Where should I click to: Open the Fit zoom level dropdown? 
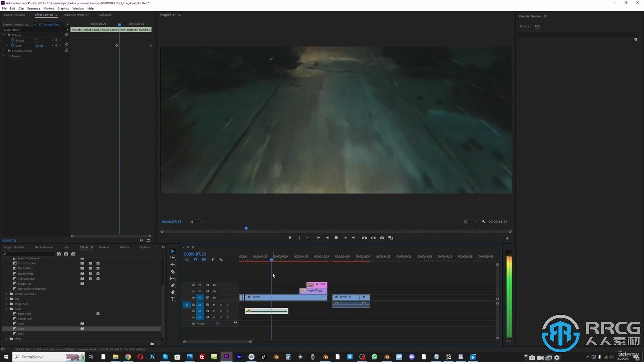coord(196,221)
